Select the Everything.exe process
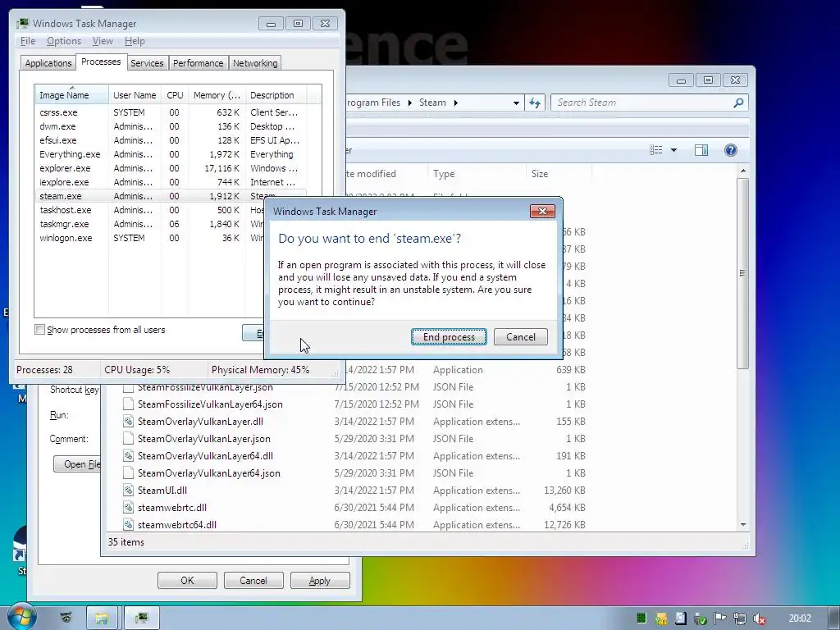This screenshot has width=840, height=630. pos(171,154)
